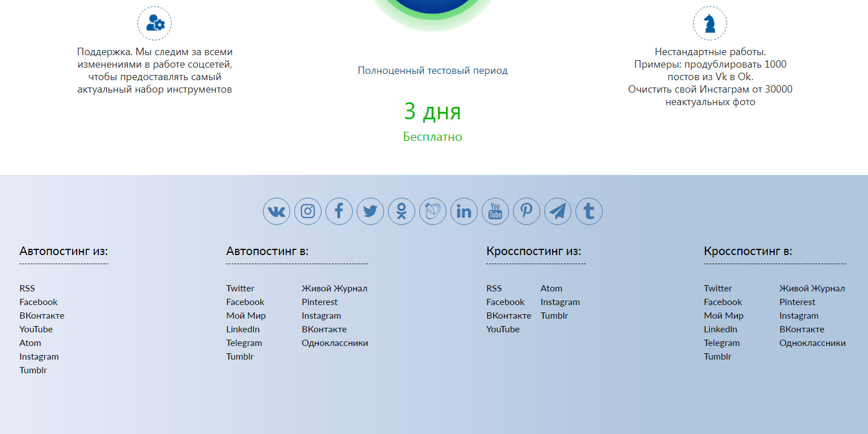Click the Полноценный тестовый период text
The height and width of the screenshot is (434, 868).
click(433, 70)
